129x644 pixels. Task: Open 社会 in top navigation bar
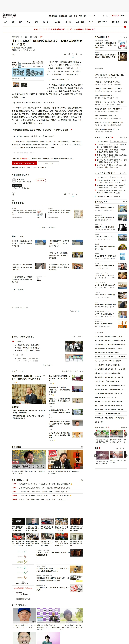point(13,22)
